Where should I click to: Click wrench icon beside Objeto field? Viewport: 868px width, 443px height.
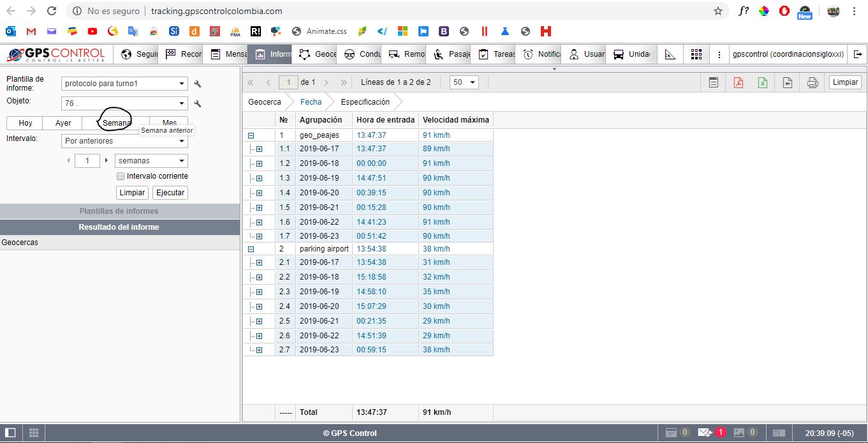pyautogui.click(x=198, y=103)
